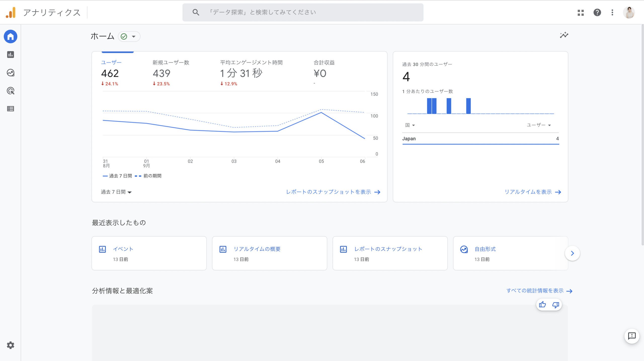The width and height of the screenshot is (644, 361).
Task: Select the 合計収益 metric tab
Action: point(324,73)
